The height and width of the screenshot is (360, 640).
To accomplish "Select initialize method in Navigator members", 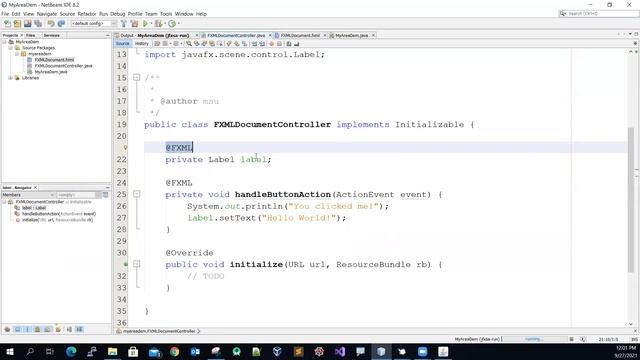I will click(x=57, y=220).
